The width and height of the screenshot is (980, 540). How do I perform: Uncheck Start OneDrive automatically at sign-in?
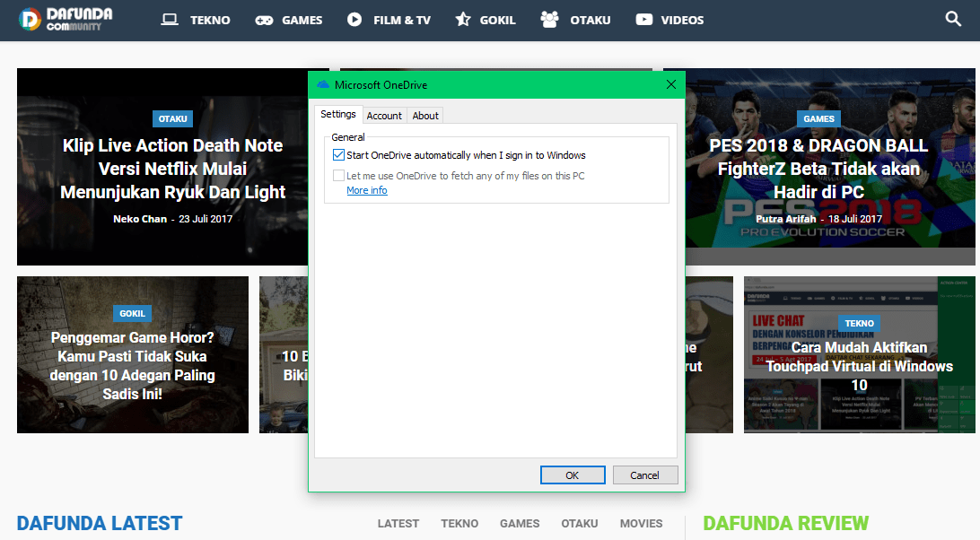(x=338, y=155)
